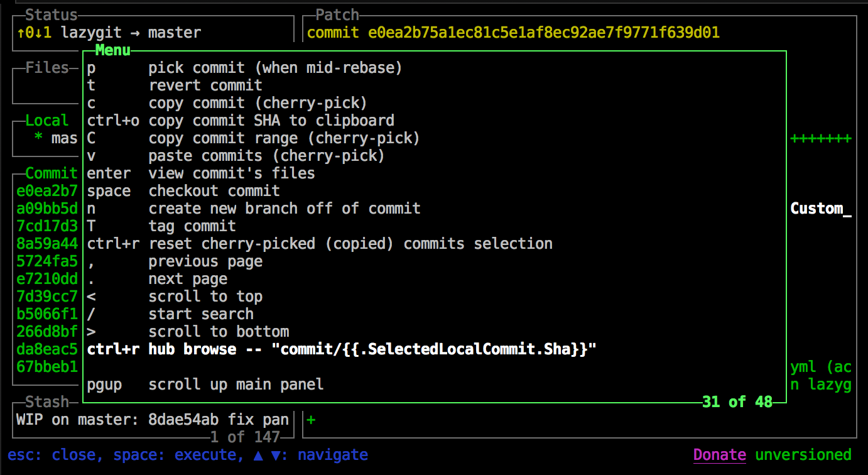868x475 pixels.
Task: Select commit 67bbeb1 in Commits list
Action: point(48,366)
